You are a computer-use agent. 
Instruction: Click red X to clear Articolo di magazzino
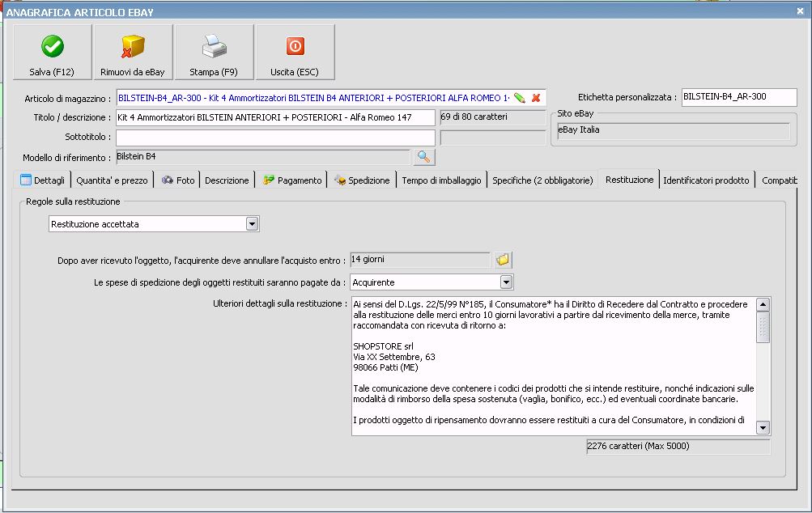pyautogui.click(x=536, y=98)
